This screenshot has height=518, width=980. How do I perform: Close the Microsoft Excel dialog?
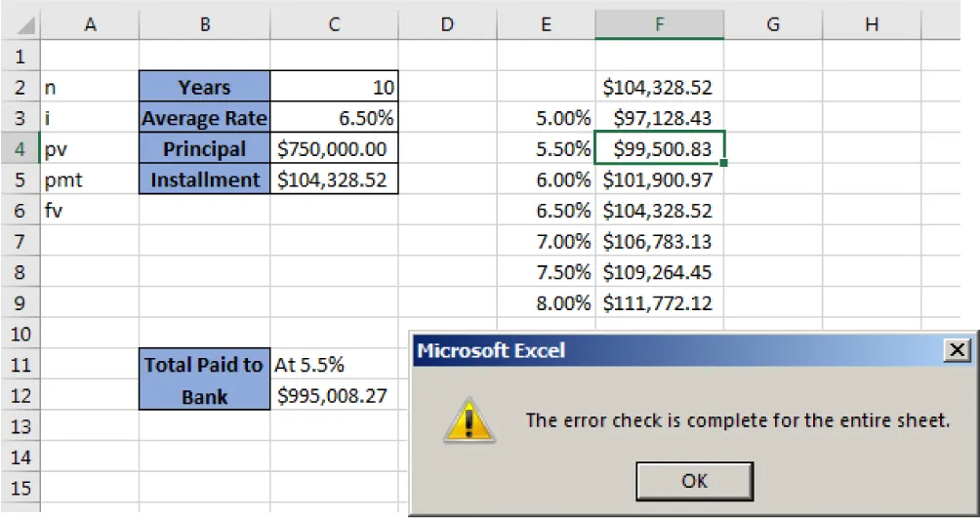958,350
